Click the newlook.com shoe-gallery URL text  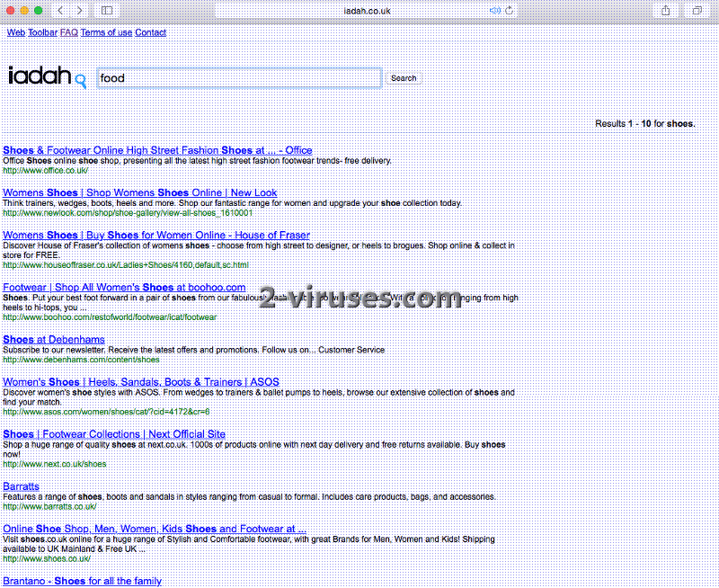click(x=128, y=213)
